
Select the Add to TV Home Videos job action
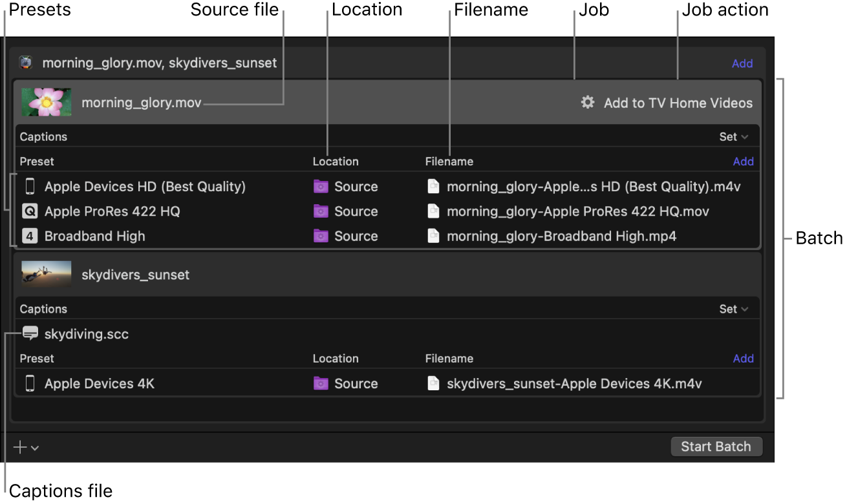(x=678, y=103)
